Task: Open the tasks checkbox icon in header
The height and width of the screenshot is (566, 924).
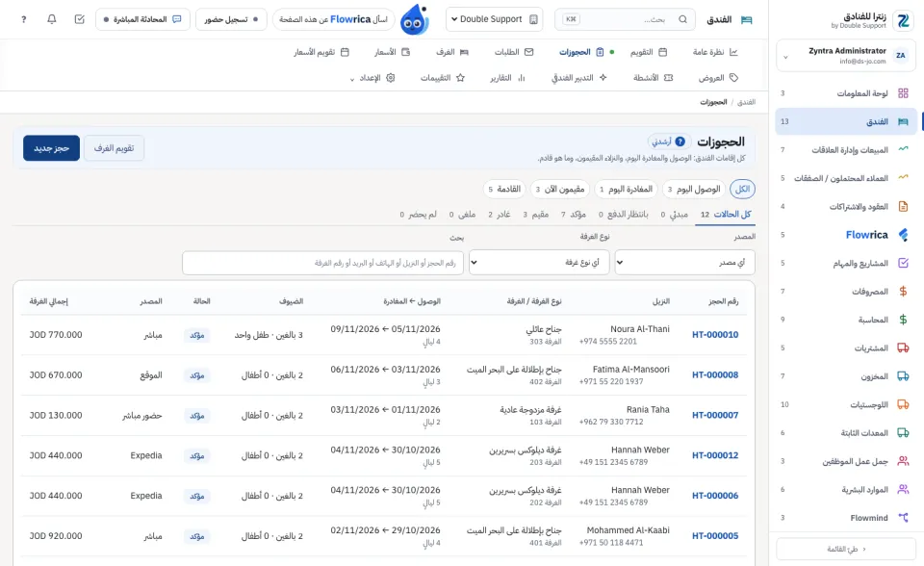Action: coord(80,19)
